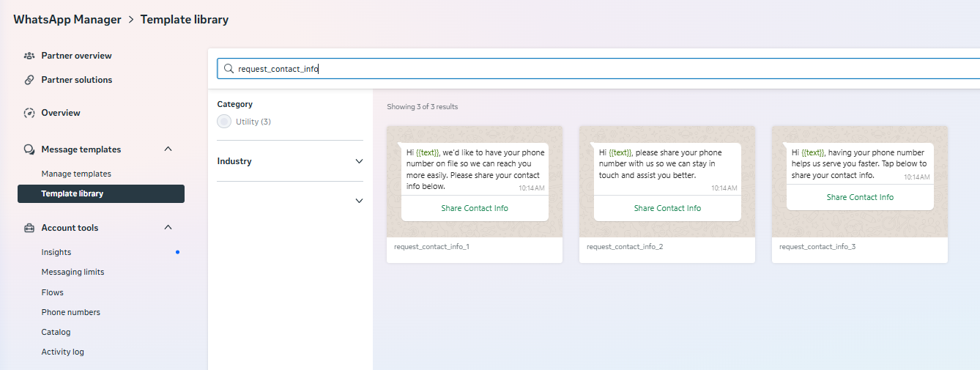Open Partner solutions page
This screenshot has width=980, height=370.
point(77,80)
